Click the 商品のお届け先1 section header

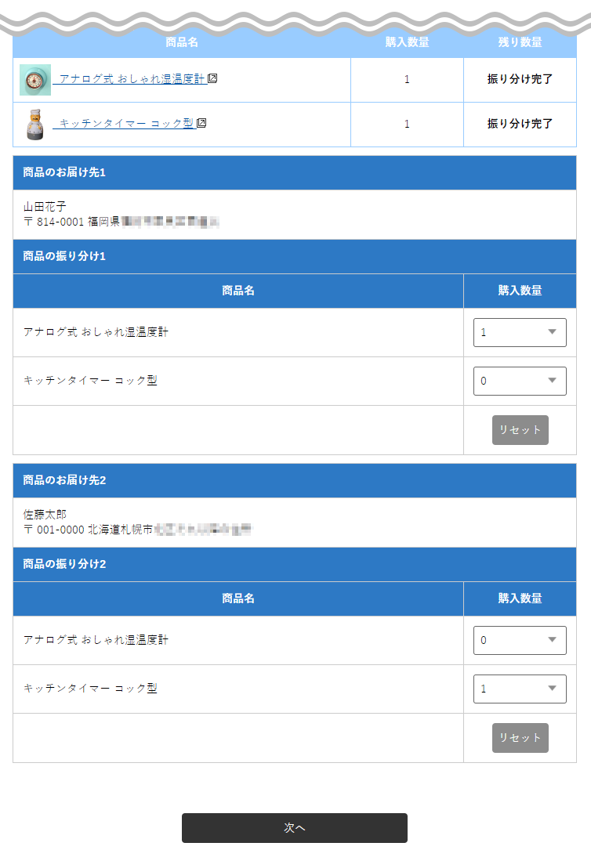tap(295, 172)
